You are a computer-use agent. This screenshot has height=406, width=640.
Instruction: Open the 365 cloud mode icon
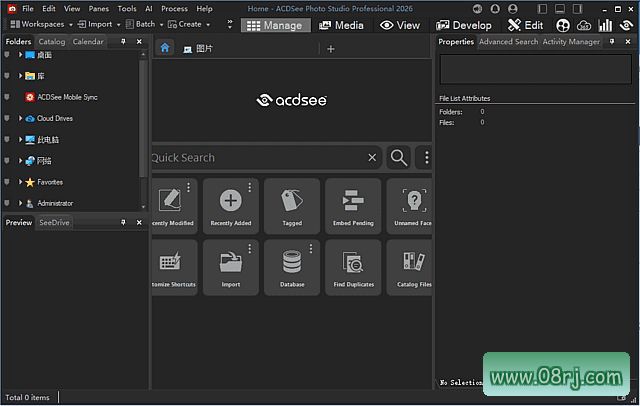[x=584, y=25]
